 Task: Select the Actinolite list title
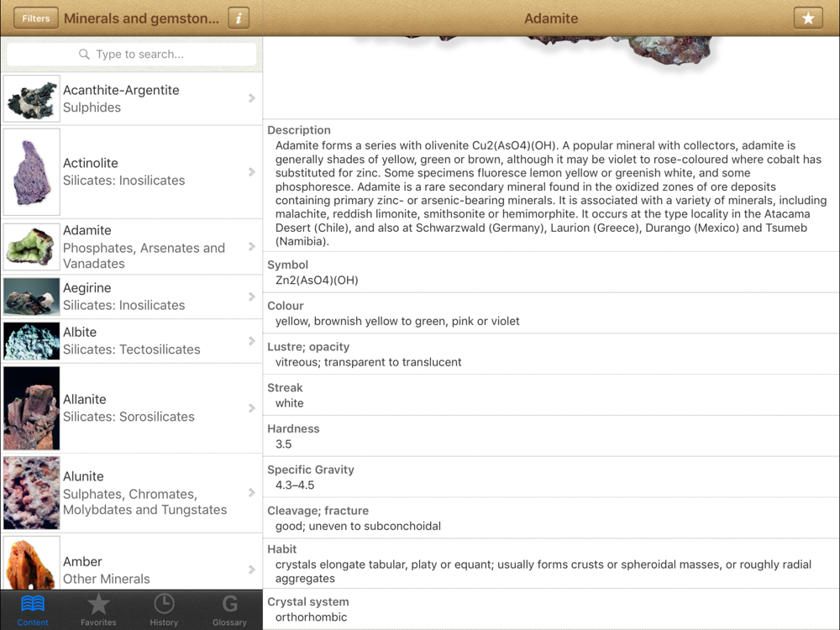click(91, 163)
